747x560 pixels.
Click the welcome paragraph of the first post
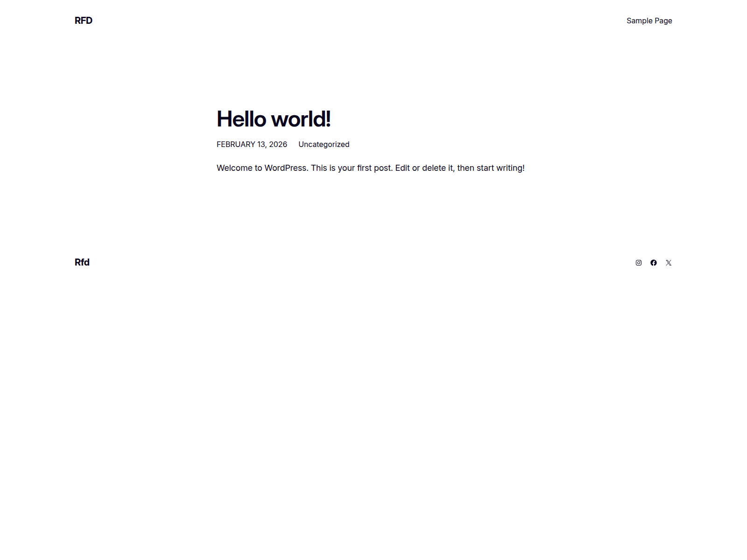tap(370, 168)
